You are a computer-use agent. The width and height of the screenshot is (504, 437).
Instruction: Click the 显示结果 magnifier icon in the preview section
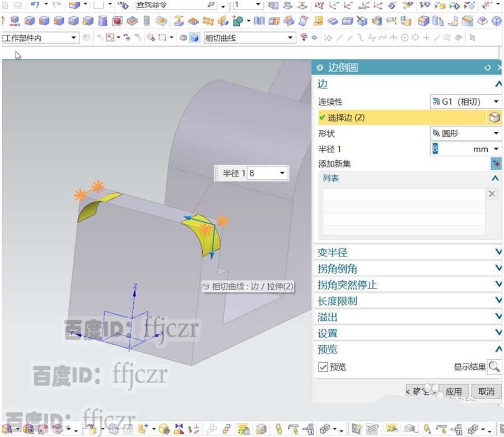pyautogui.click(x=494, y=367)
